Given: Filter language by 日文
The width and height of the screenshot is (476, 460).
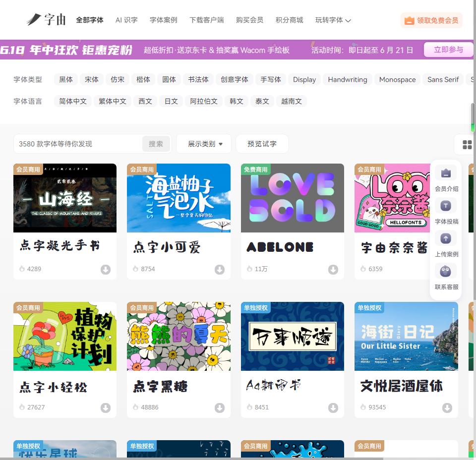Looking at the screenshot, I should (x=171, y=101).
